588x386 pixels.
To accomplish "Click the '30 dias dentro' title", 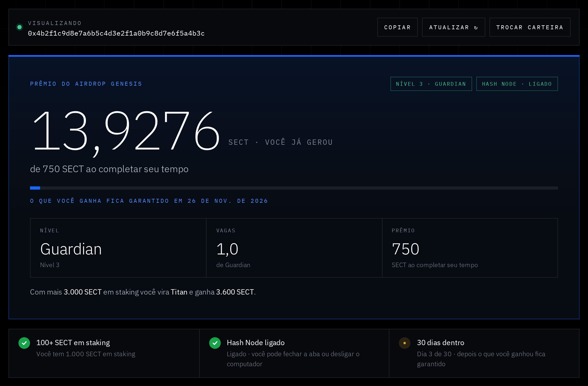I will pos(440,342).
